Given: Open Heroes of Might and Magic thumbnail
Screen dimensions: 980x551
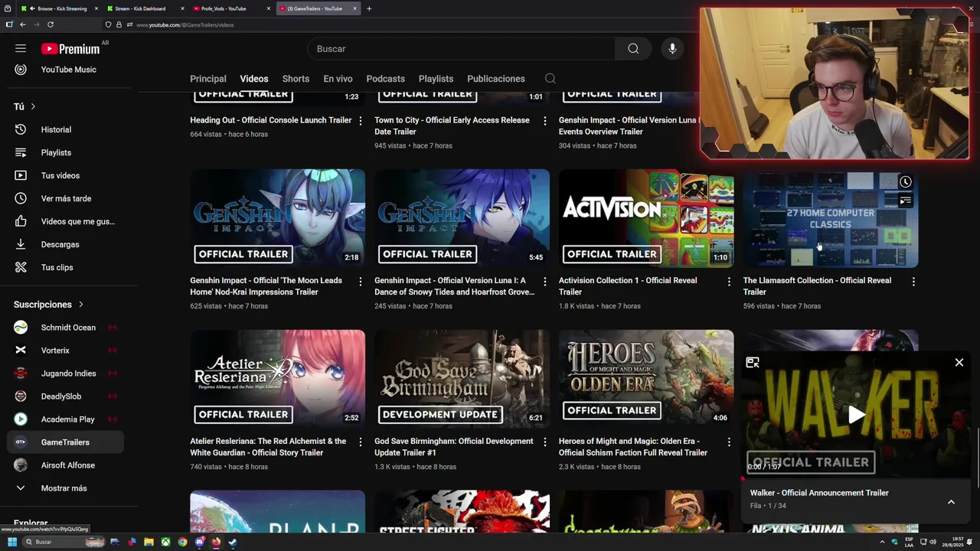Looking at the screenshot, I should click(646, 379).
